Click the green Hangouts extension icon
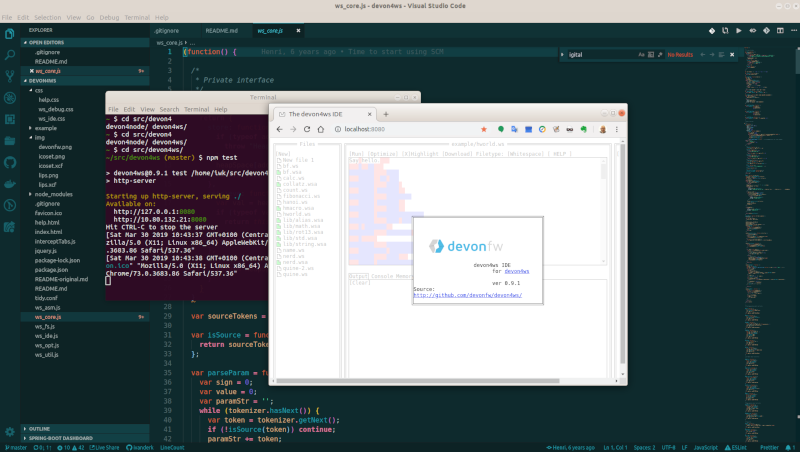 501,130
